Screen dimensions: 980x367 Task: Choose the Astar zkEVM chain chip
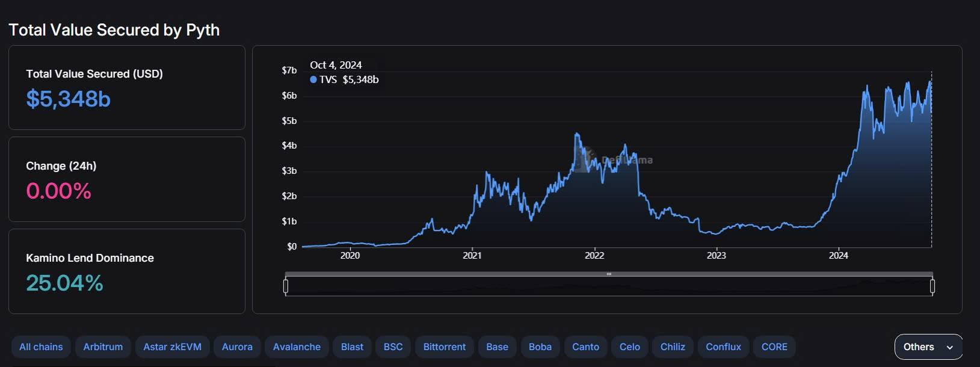coord(172,347)
